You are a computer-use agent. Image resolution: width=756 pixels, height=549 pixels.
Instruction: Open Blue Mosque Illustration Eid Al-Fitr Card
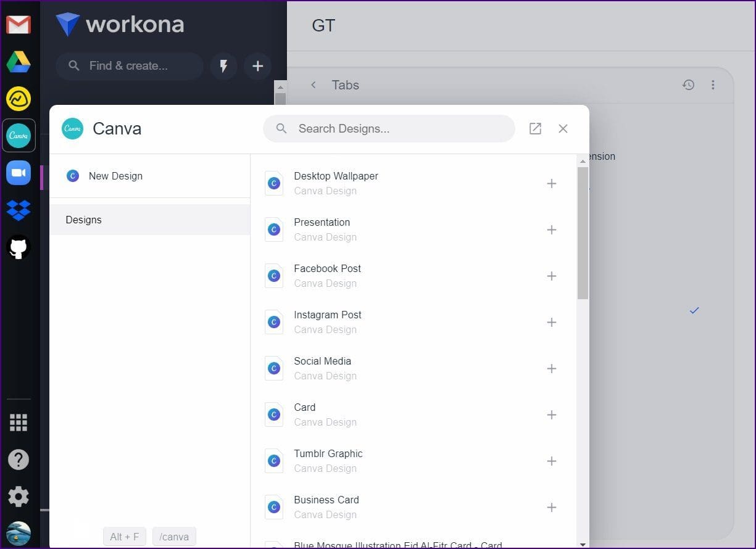point(397,545)
